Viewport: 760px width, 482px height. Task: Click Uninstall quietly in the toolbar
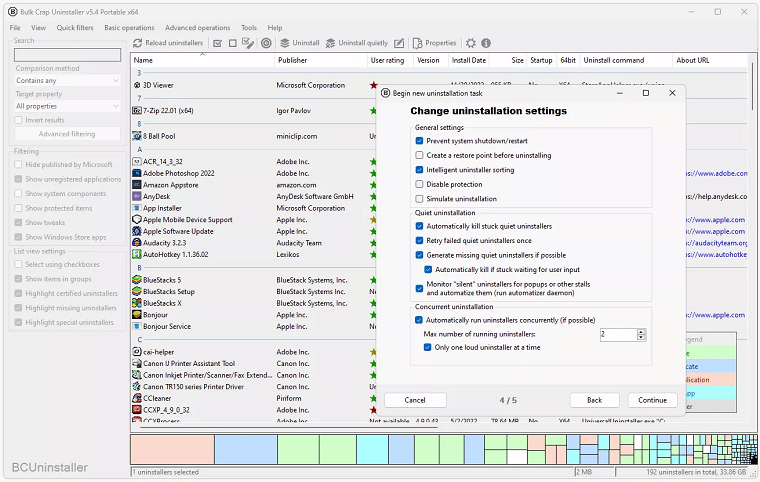(357, 43)
